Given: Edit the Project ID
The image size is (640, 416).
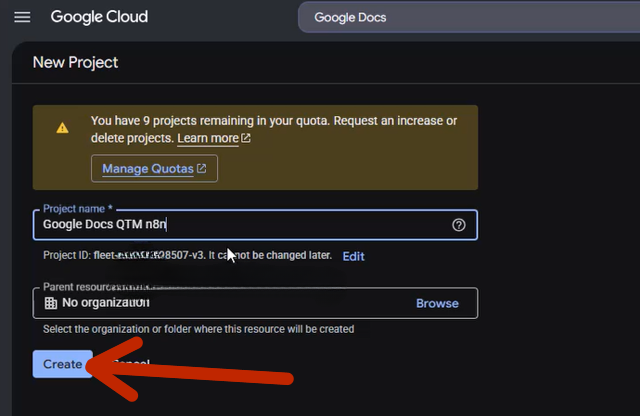Looking at the screenshot, I should click(x=353, y=256).
